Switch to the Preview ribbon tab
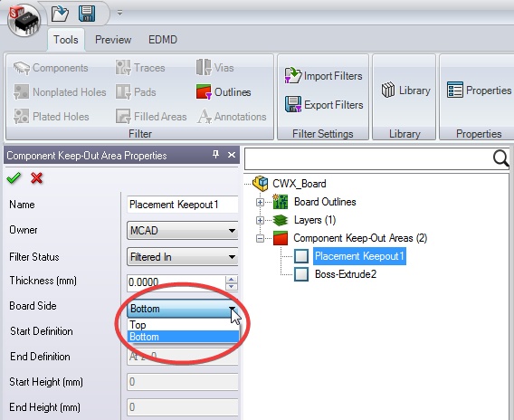 (x=113, y=40)
